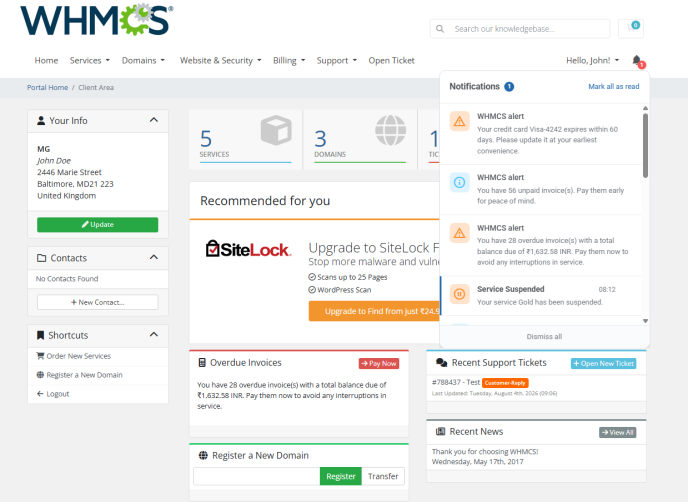
Task: Click the Your Info user icon
Action: [x=41, y=121]
